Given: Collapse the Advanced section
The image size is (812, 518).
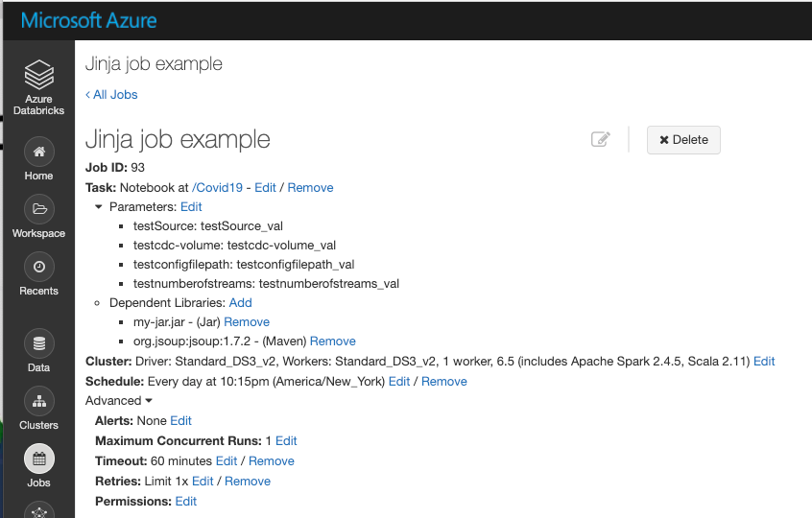Looking at the screenshot, I should (149, 401).
